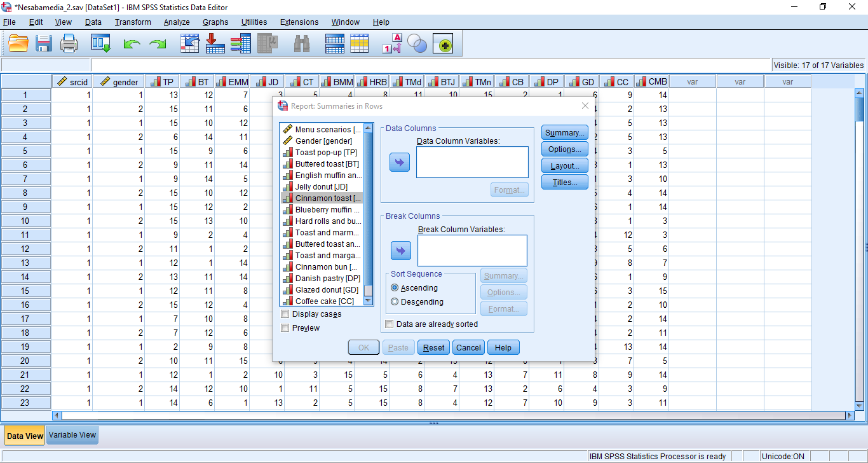
Task: Open the Recall recent dialogs icon
Action: pos(101,44)
